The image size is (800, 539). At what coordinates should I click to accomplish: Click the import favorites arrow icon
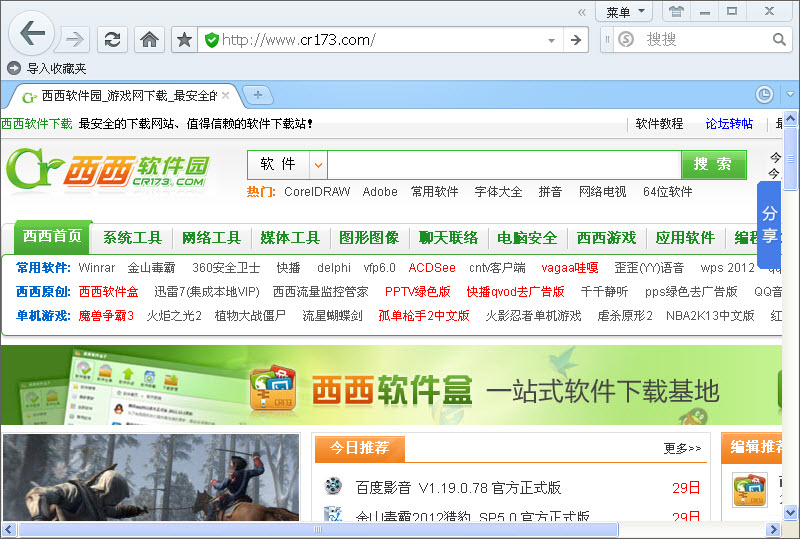point(14,68)
